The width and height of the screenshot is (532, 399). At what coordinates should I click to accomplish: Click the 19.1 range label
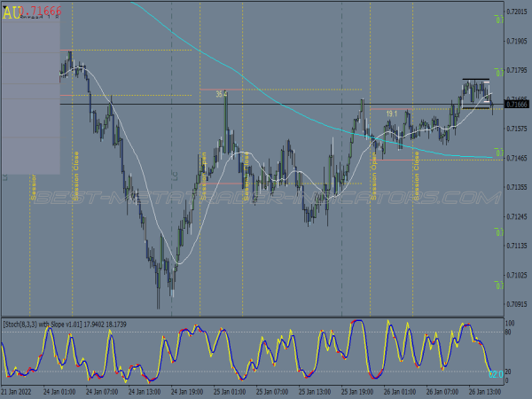[x=392, y=113]
